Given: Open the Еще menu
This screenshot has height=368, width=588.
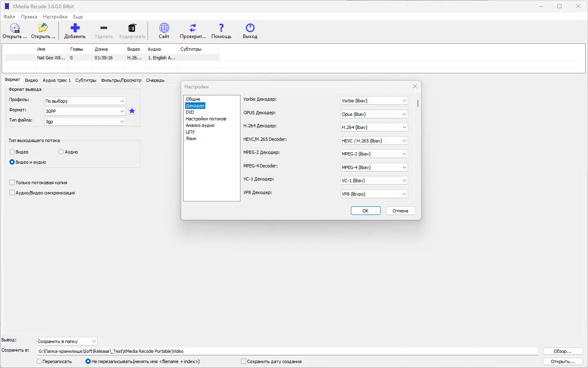Looking at the screenshot, I should 78,17.
